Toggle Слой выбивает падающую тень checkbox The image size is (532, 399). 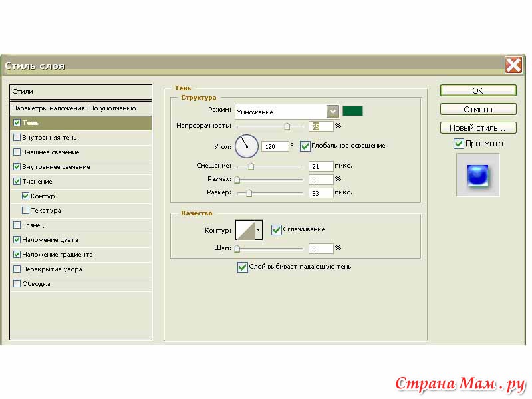pos(242,267)
